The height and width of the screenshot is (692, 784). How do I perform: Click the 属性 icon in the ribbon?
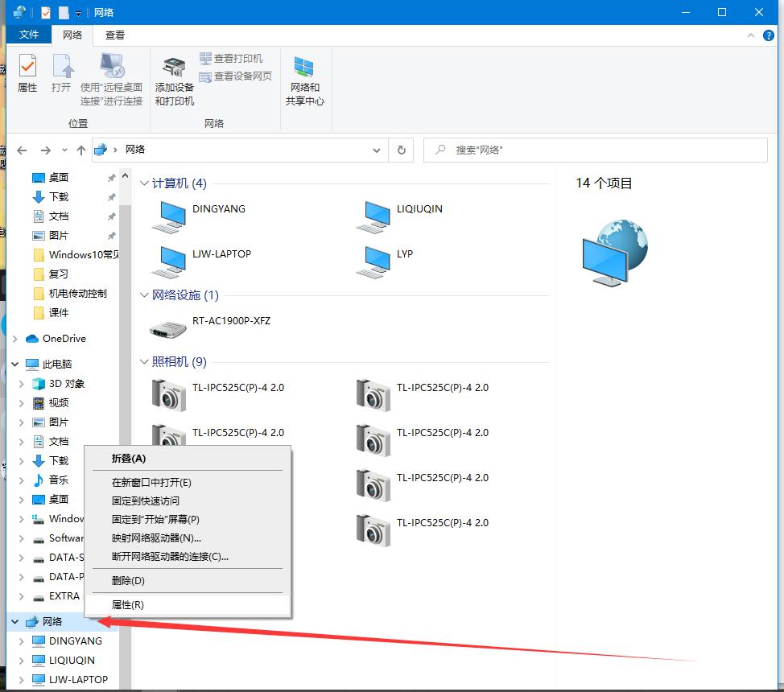[27, 72]
